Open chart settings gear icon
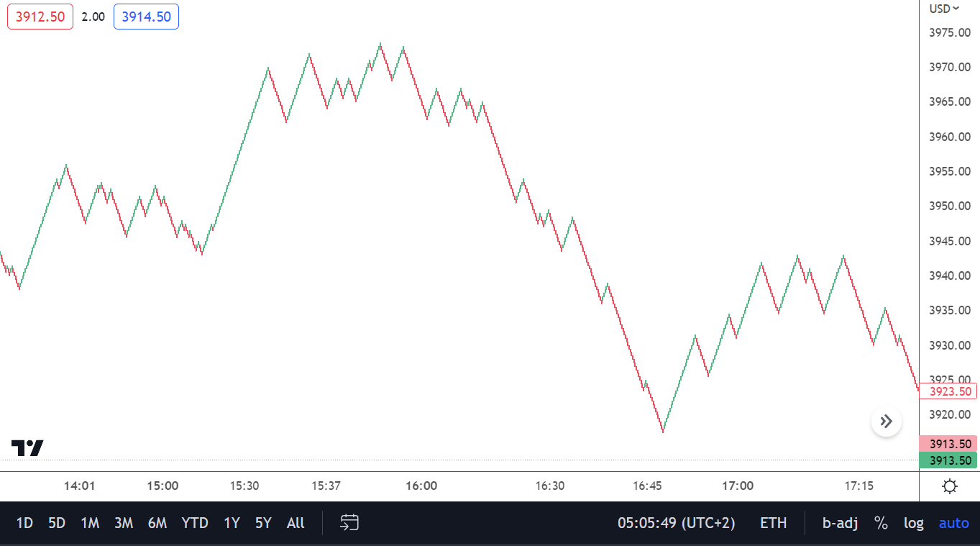This screenshot has width=980, height=546. pos(949,486)
